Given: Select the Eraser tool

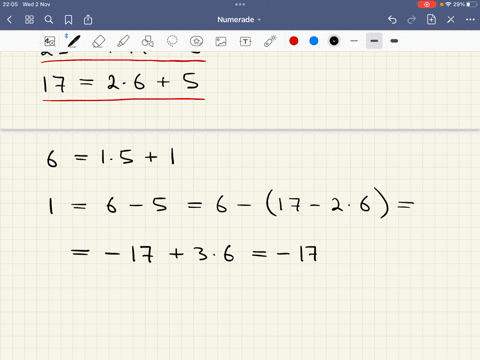Looking at the screenshot, I should 98,41.
